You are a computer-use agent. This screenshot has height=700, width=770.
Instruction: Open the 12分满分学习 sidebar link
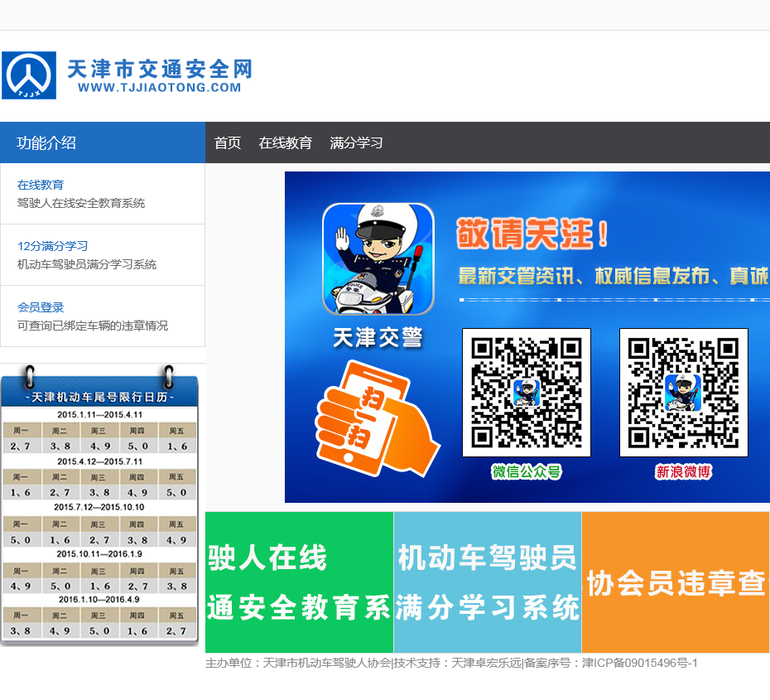(x=52, y=246)
